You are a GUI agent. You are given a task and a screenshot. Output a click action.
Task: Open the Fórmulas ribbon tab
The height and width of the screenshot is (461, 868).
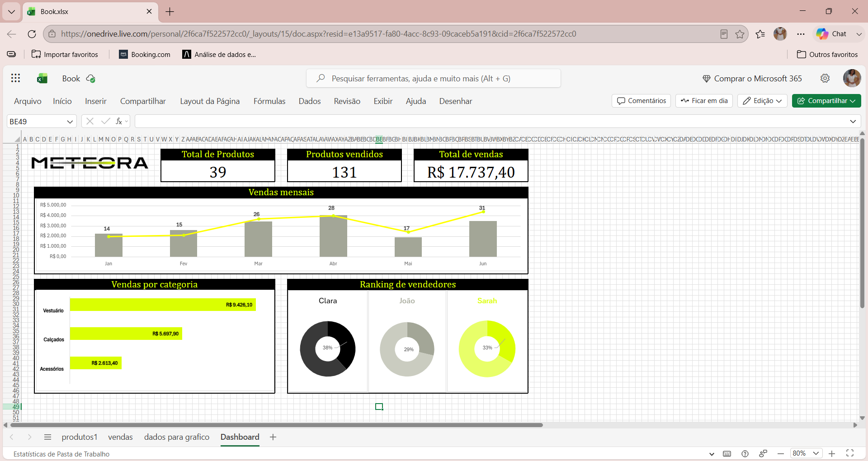(x=269, y=101)
